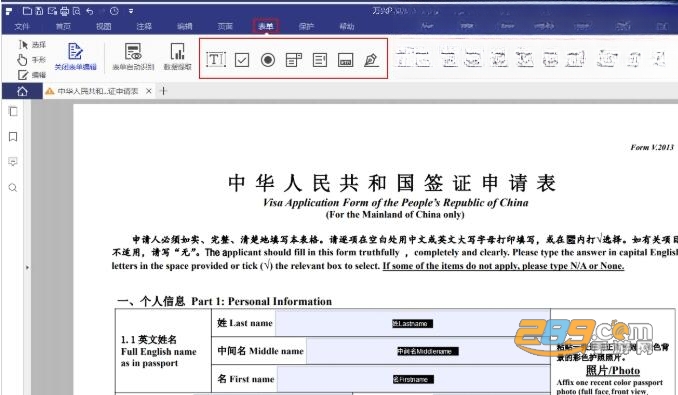Click 数据提取 data extraction button
This screenshot has width=678, height=395.
pyautogui.click(x=177, y=57)
